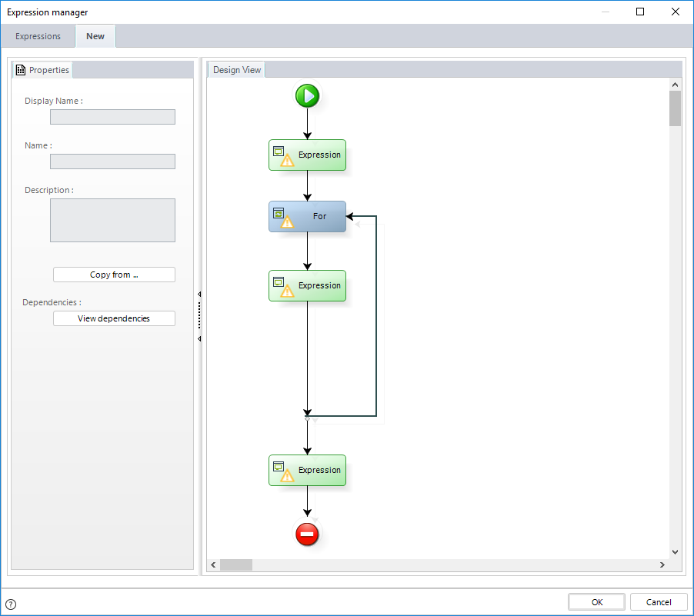Select the first Expression node below Start
Screen dimensions: 694x616
tap(307, 155)
